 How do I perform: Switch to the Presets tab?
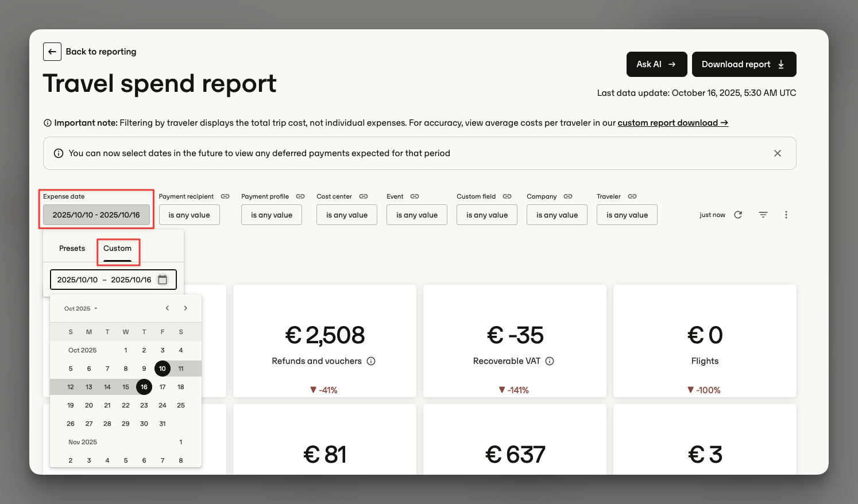coord(72,249)
